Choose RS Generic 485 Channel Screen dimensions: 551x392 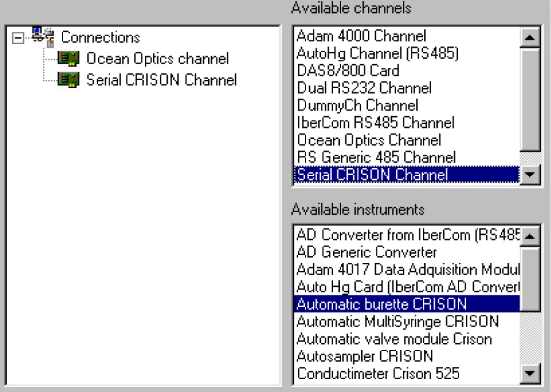pos(407,157)
